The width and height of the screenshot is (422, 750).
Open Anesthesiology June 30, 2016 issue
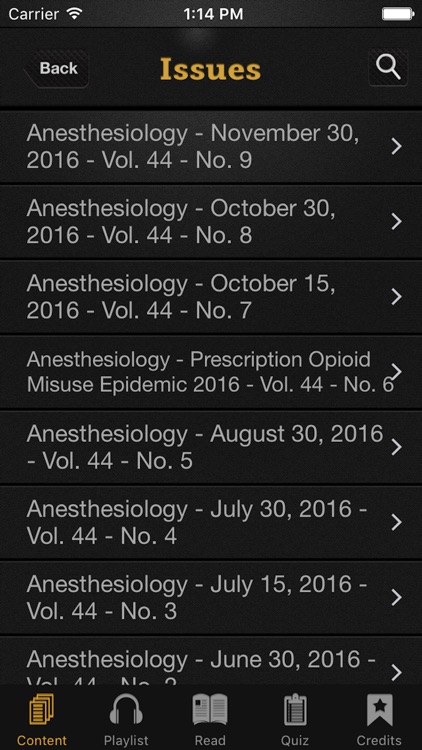point(211,661)
